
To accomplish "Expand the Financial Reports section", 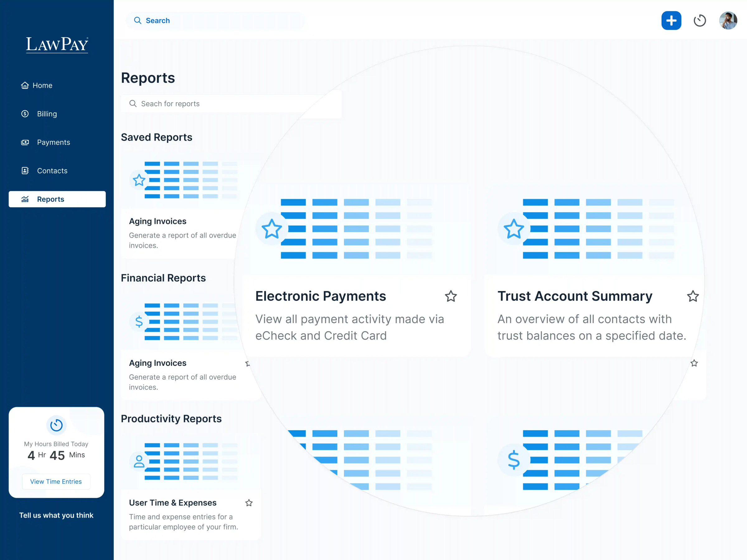I will [163, 277].
